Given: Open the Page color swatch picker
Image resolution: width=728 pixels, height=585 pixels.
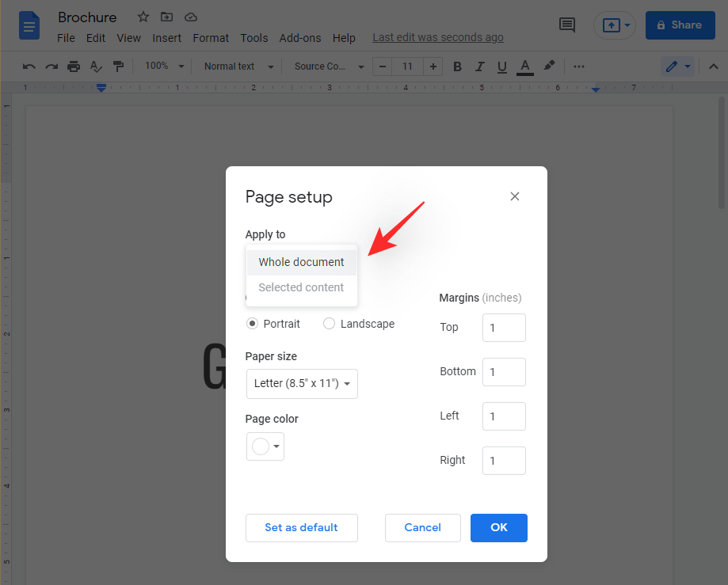Looking at the screenshot, I should 265,446.
